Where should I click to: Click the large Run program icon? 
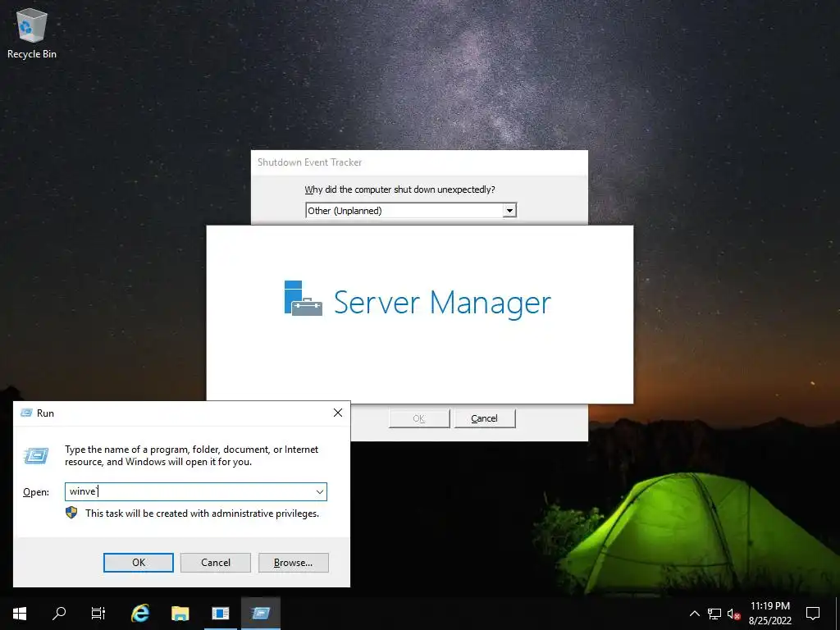[x=36, y=456]
